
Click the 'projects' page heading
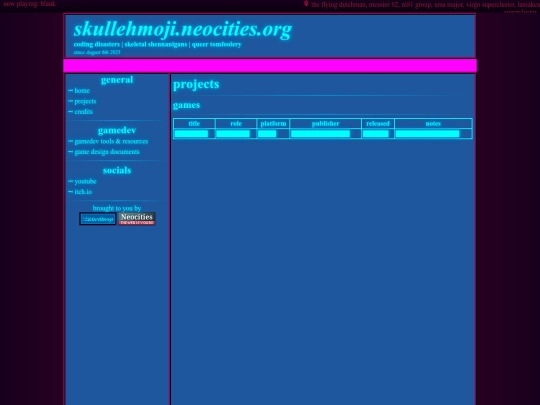point(196,84)
